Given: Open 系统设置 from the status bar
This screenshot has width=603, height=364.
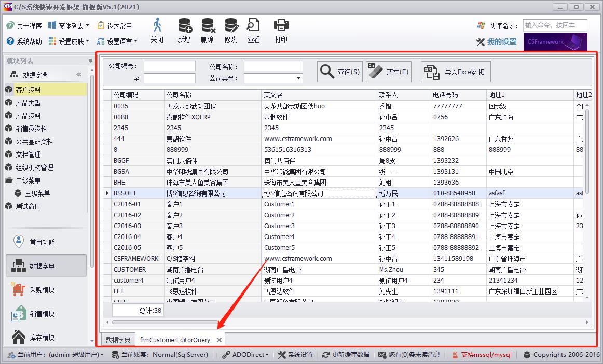Looking at the screenshot, I should pyautogui.click(x=300, y=355).
